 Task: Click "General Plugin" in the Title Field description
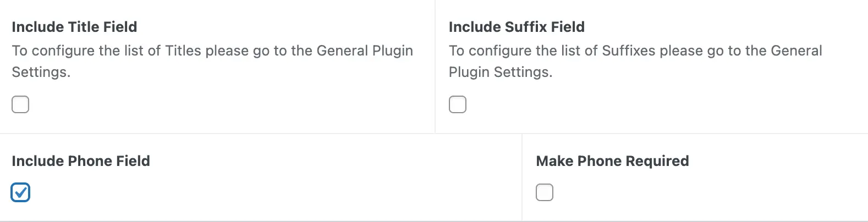point(365,51)
